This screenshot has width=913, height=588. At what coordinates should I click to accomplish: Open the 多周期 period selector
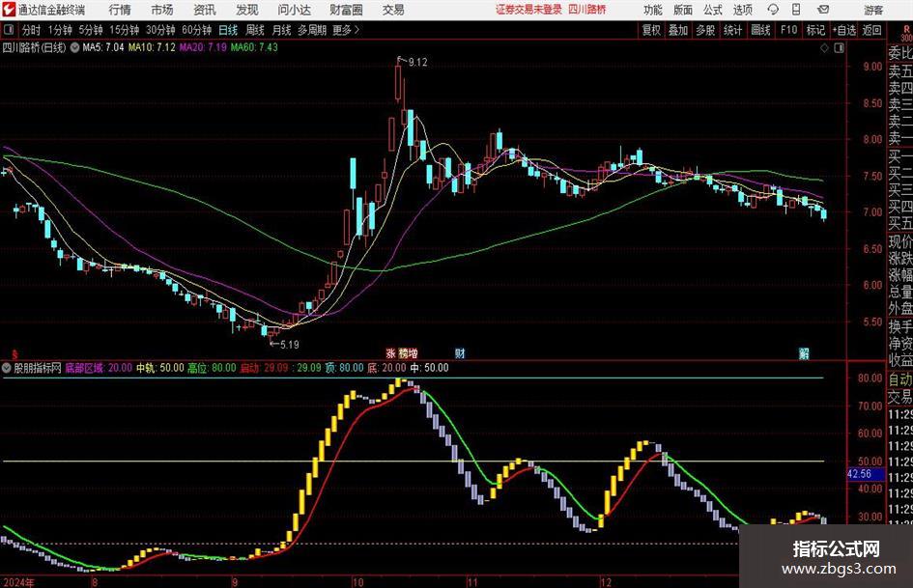pyautogui.click(x=312, y=30)
